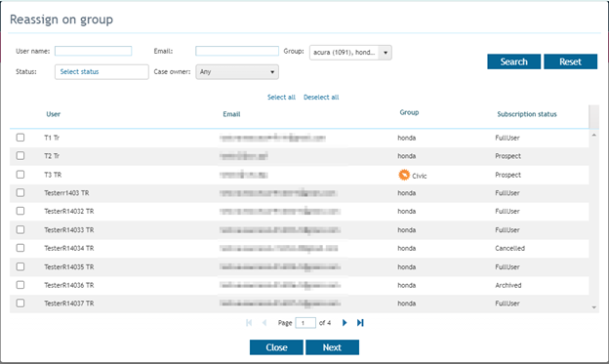Jump to the last page arrow
Screen dimensions: 609x364
click(x=360, y=323)
